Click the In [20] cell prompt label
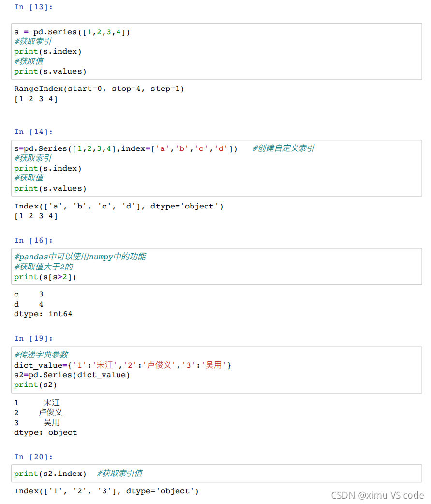Screen dimensions: 431x504 click(x=33, y=457)
